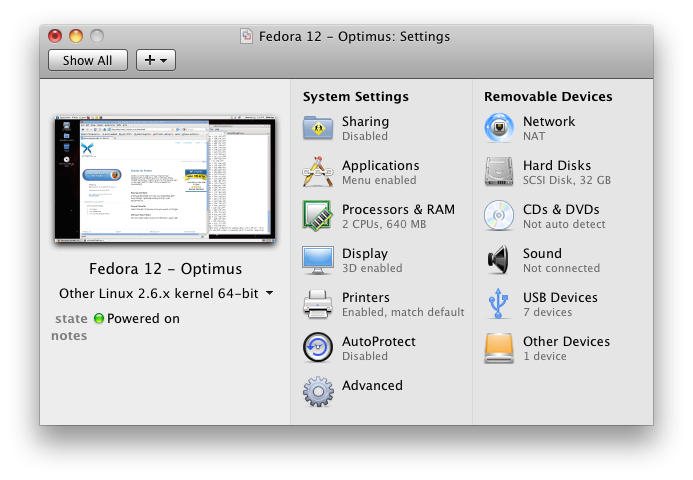This screenshot has width=693, height=480.
Task: Open the Processors & RAM chip icon
Action: pyautogui.click(x=317, y=216)
